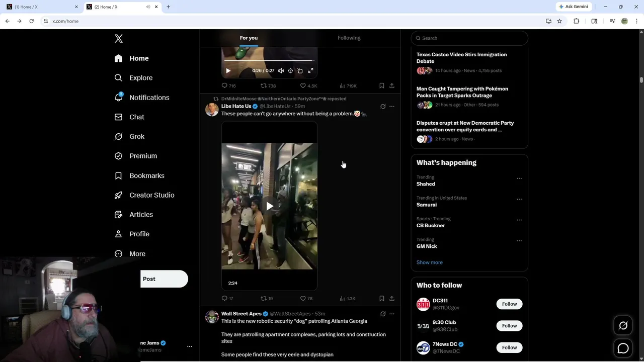Follow the 9:30 Club account
The height and width of the screenshot is (362, 644).
509,326
